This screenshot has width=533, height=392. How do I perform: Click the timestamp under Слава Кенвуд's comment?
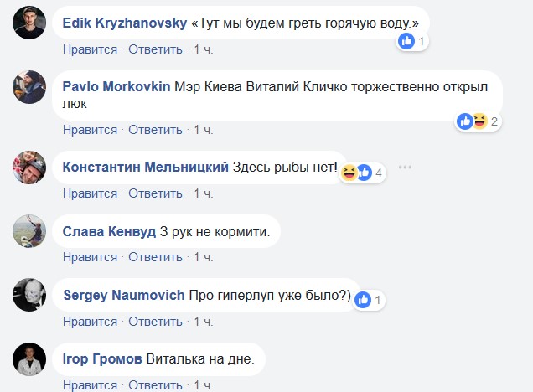(x=204, y=257)
